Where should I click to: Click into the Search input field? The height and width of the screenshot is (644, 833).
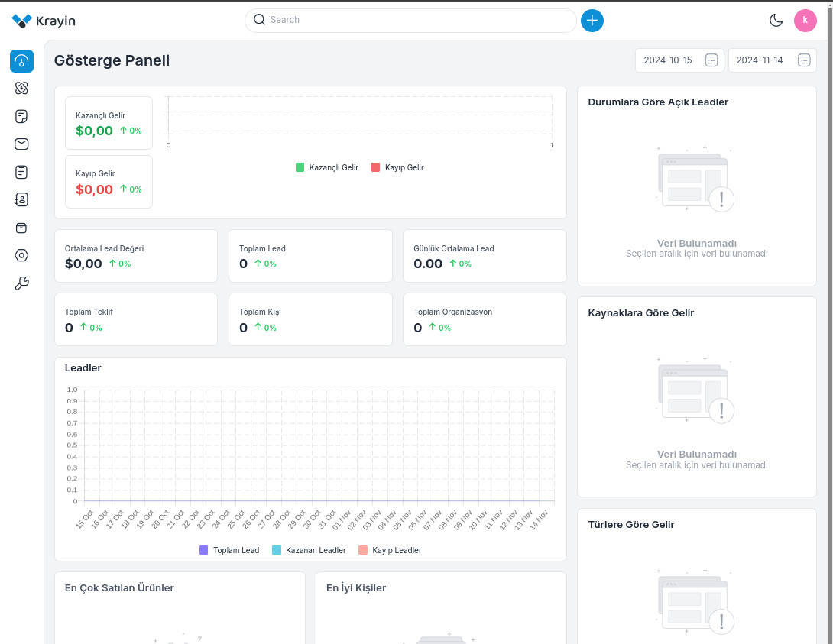(416, 20)
